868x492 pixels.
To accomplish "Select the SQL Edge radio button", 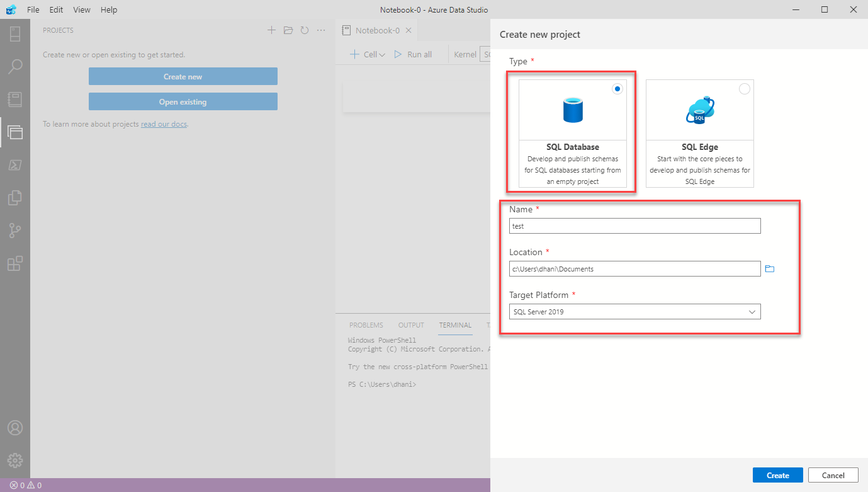I will 745,89.
